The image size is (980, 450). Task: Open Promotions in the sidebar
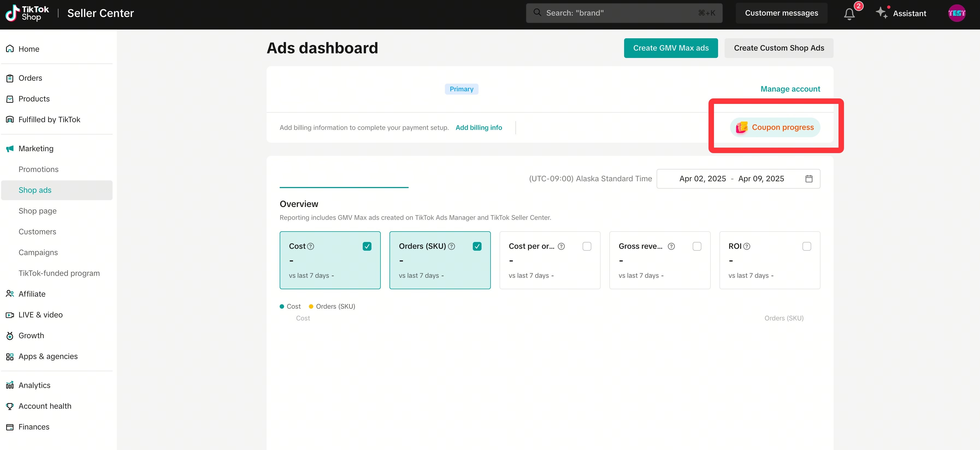click(57, 170)
